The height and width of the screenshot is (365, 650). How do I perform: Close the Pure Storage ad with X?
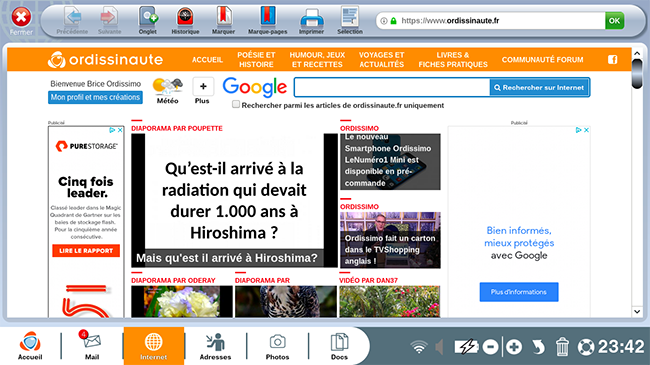pos(120,130)
